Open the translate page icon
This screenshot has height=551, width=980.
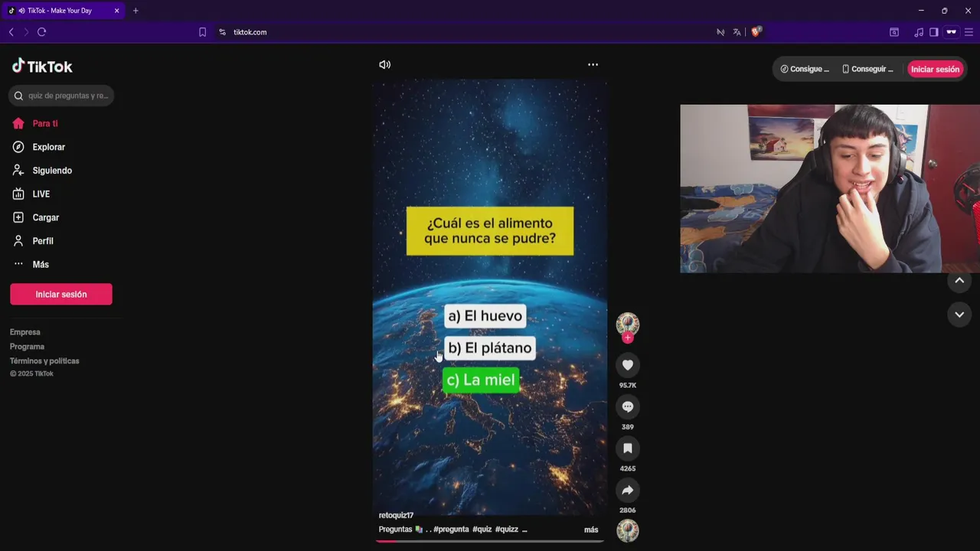point(737,32)
